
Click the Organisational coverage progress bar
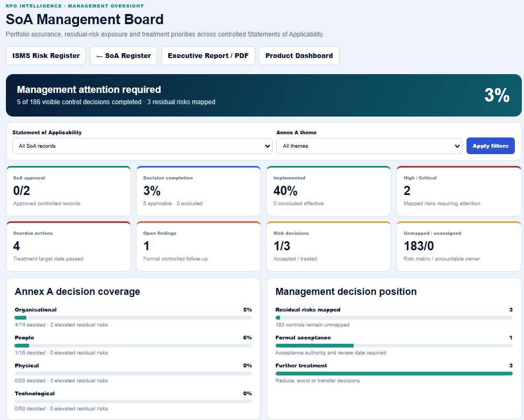click(133, 318)
